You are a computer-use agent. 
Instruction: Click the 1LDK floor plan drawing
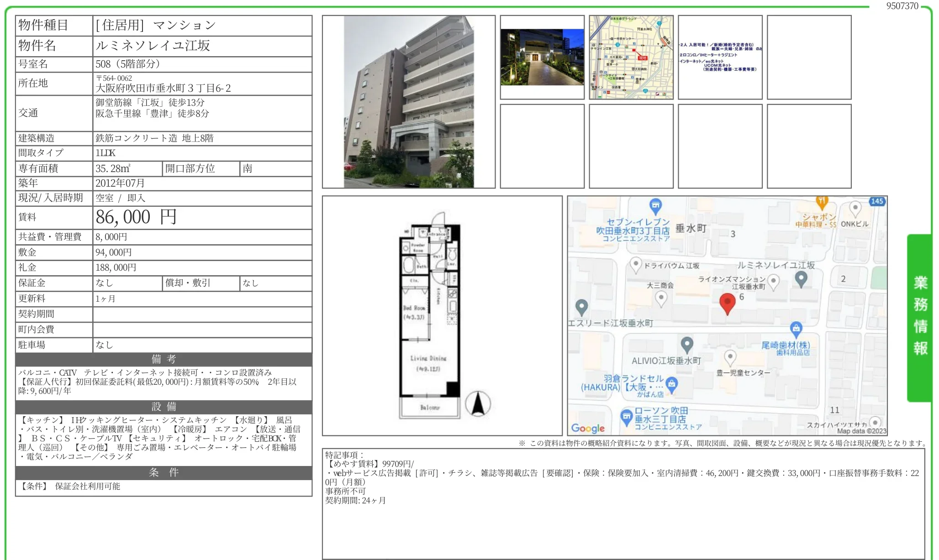pyautogui.click(x=431, y=315)
